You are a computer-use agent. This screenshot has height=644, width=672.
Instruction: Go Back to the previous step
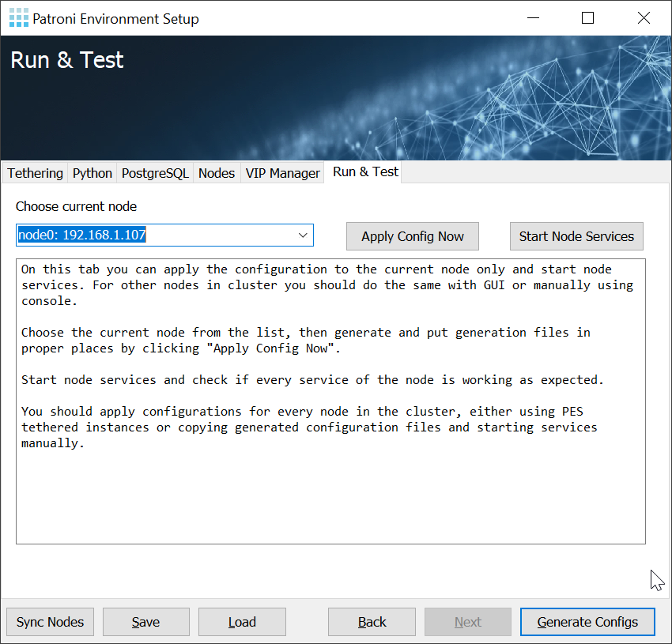tap(372, 622)
